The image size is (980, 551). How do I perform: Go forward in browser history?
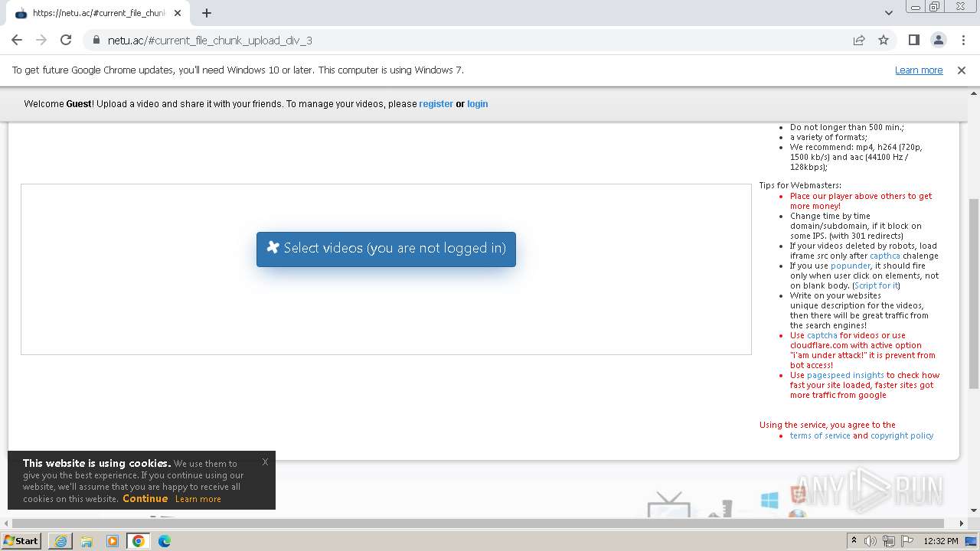click(41, 40)
